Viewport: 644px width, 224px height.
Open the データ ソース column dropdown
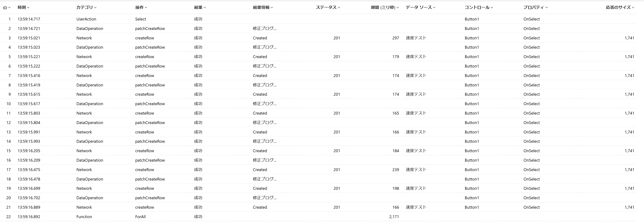(x=434, y=7)
